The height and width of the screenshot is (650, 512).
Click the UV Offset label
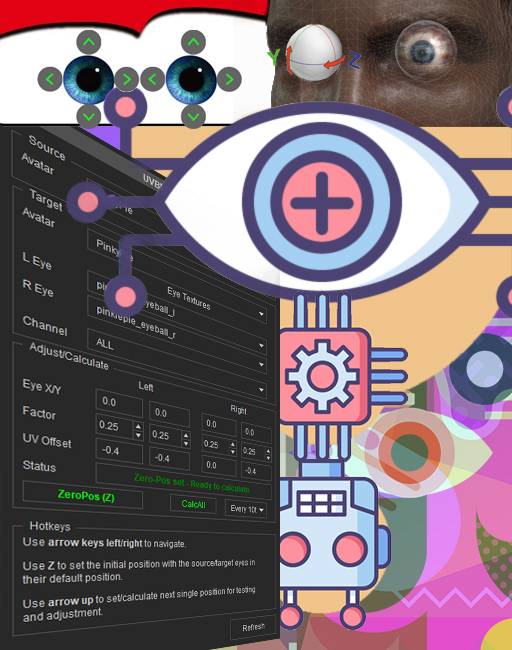(47, 440)
